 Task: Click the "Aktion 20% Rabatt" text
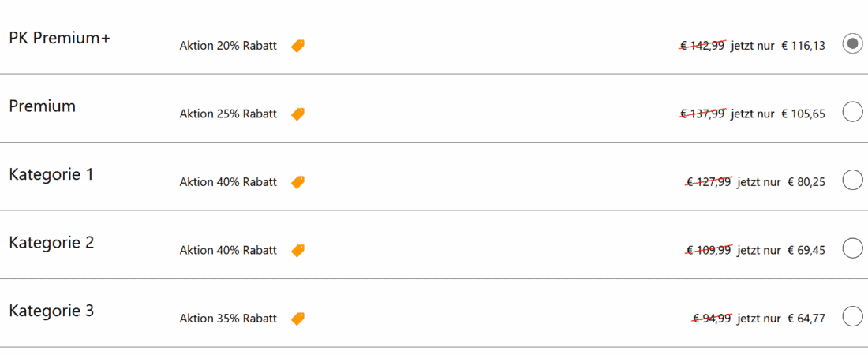[228, 46]
